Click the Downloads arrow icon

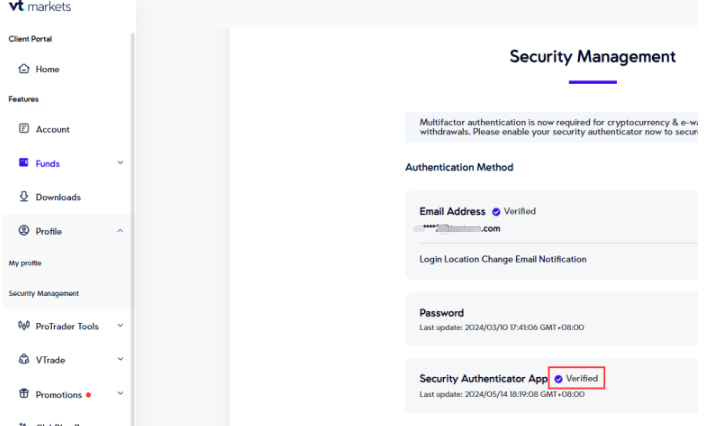point(24,197)
